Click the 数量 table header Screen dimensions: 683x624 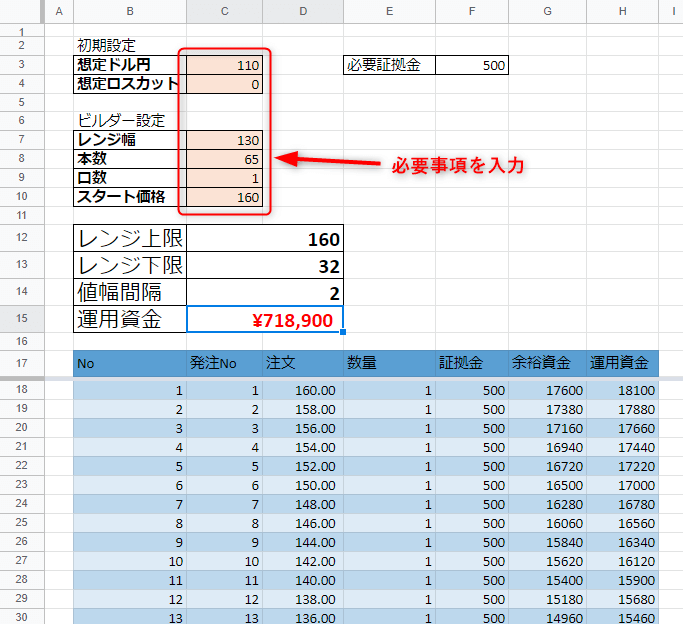pyautogui.click(x=389, y=363)
